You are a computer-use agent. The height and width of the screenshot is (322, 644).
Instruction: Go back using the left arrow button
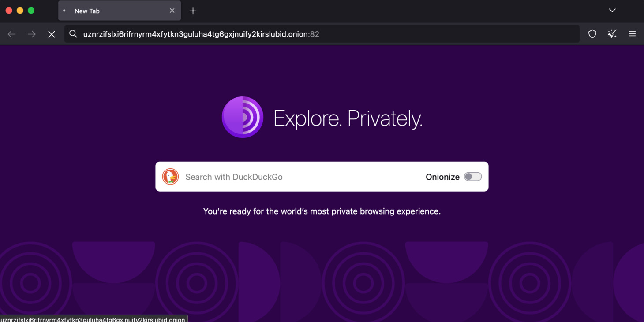[11, 34]
